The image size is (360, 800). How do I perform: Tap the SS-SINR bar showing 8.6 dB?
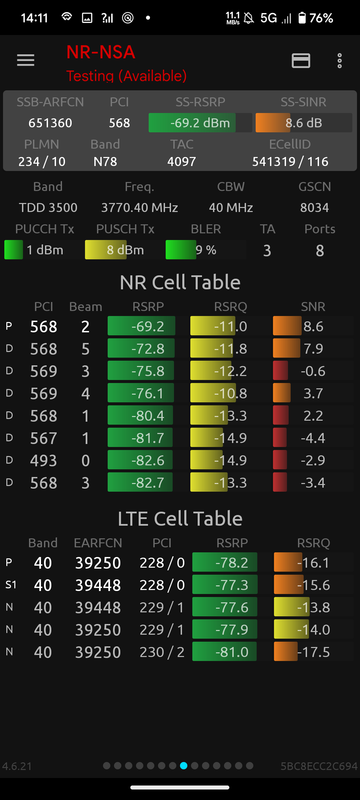[303, 123]
